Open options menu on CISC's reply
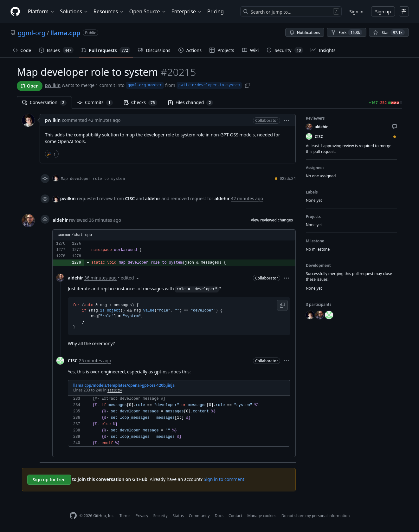 [x=287, y=361]
